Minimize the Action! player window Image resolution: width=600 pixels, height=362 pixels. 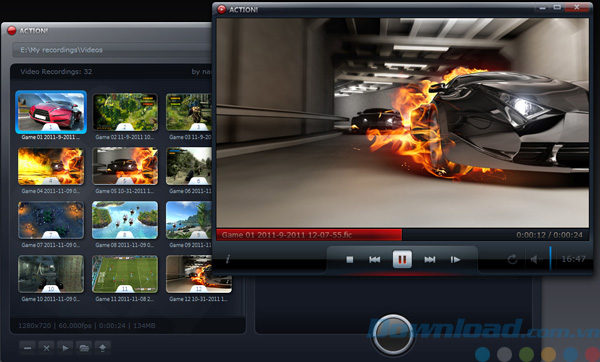coord(542,8)
